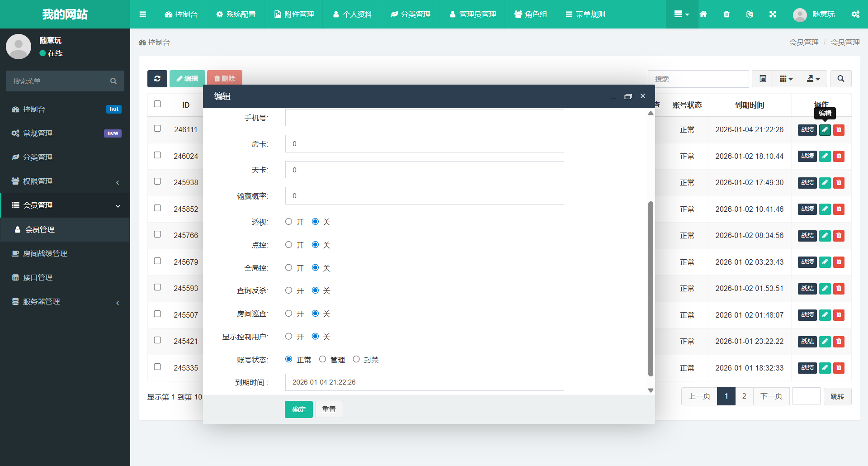Open the column selector grid dropdown

pos(786,79)
